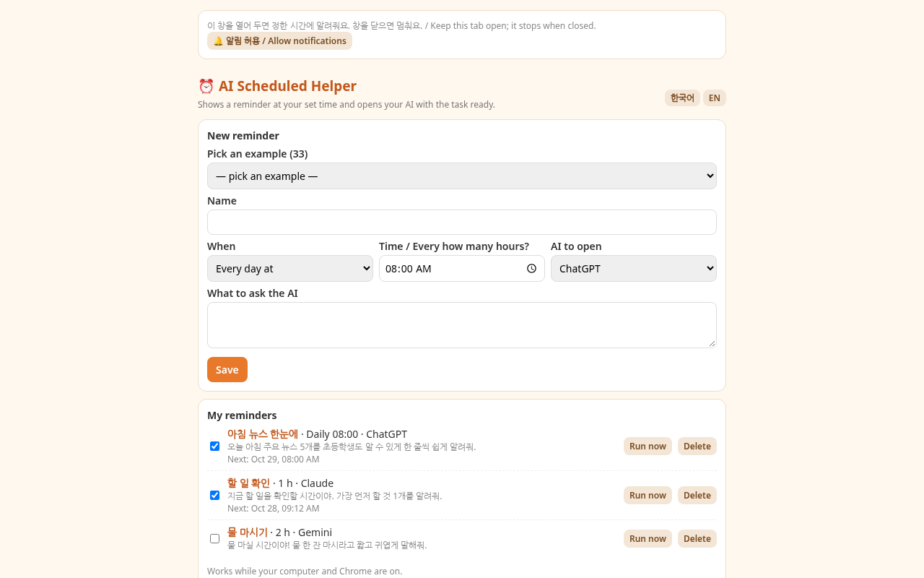This screenshot has width=924, height=578.
Task: Run now the 할 일 확인 reminder
Action: [x=648, y=495]
